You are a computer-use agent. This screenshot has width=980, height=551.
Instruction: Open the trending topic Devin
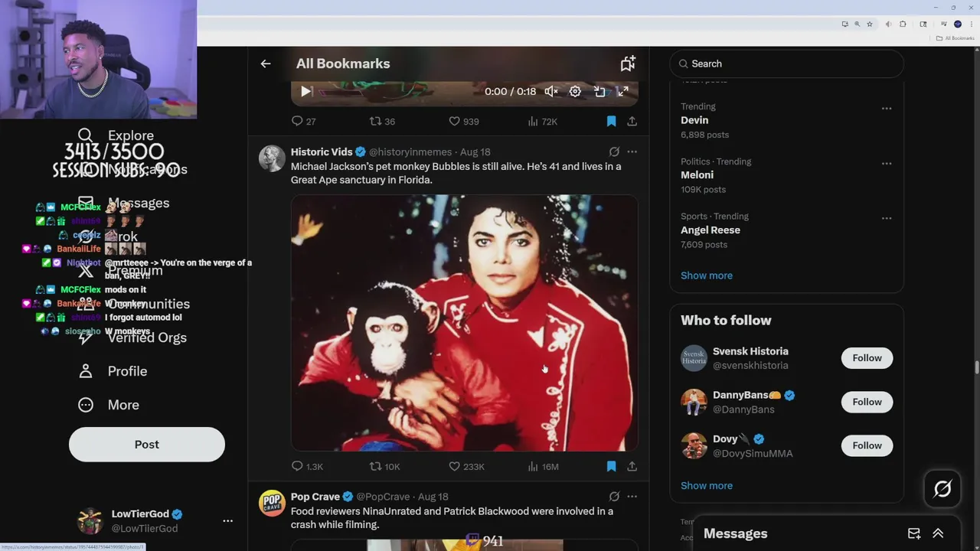(x=694, y=120)
